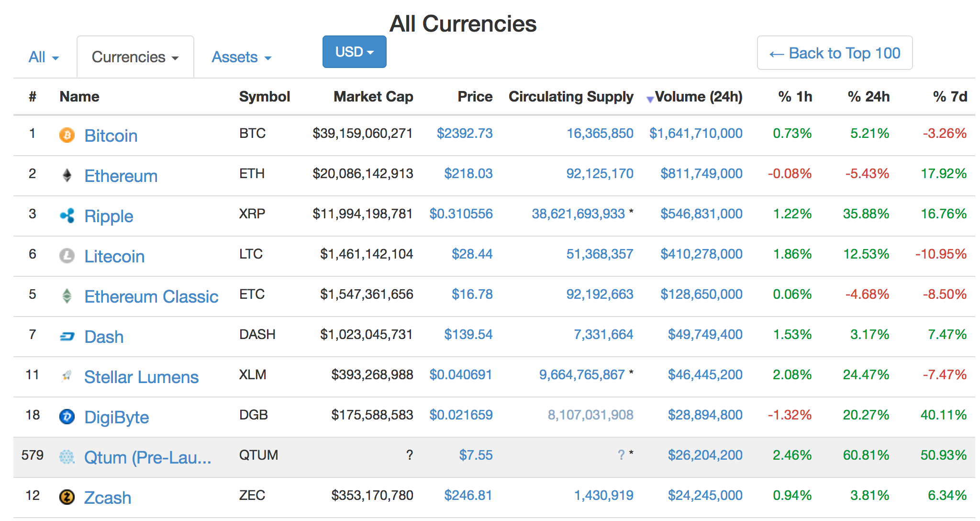
Task: Click the Stellar Lumens rocket icon
Action: pyautogui.click(x=67, y=376)
